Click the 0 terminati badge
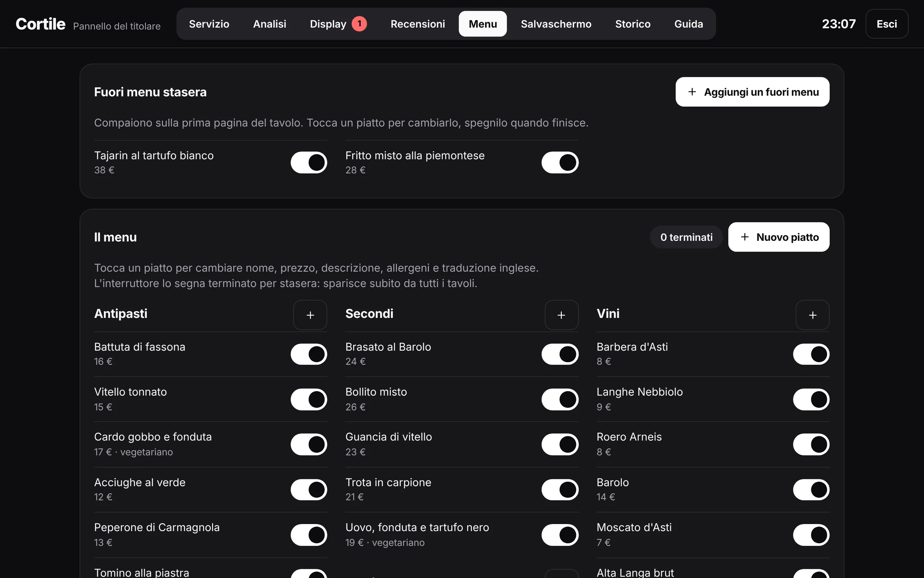Image resolution: width=924 pixels, height=578 pixels. (686, 237)
